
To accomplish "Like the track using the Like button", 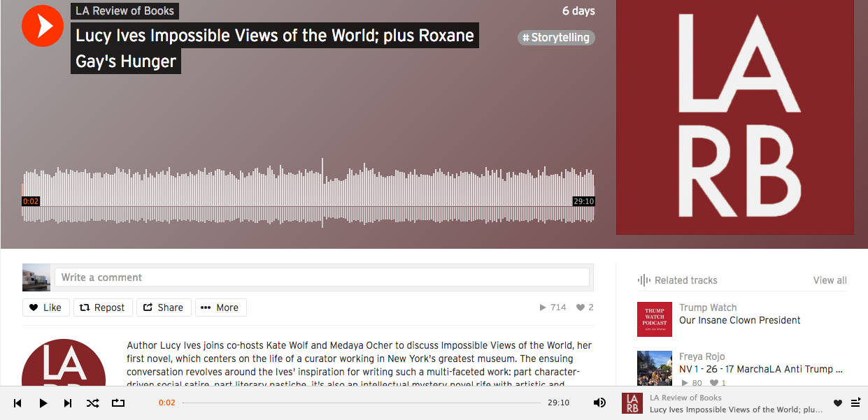I will tap(45, 307).
